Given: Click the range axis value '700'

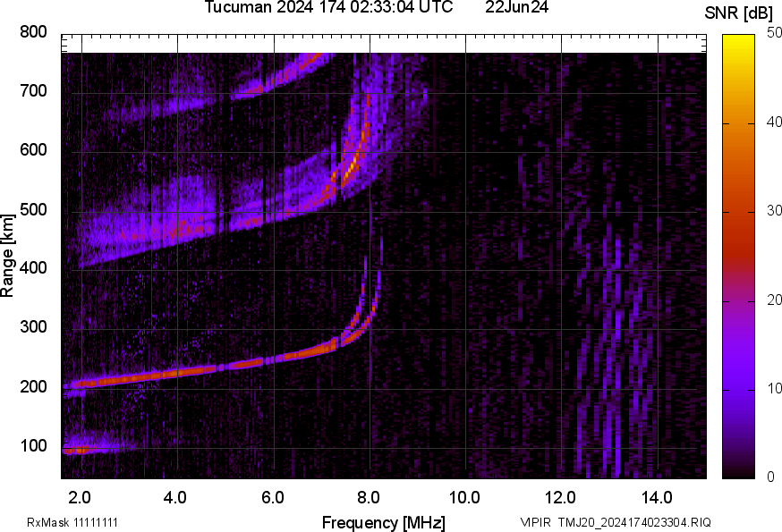Looking at the screenshot, I should click(33, 91).
